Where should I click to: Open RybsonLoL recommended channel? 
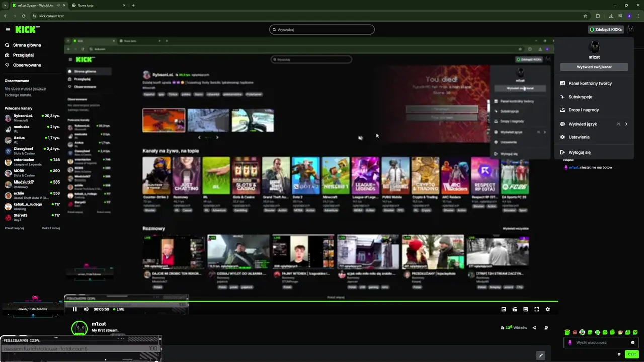[32, 118]
